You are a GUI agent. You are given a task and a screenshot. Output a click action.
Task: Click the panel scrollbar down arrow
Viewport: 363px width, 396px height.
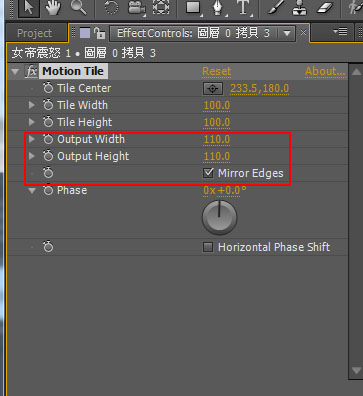pos(356,371)
